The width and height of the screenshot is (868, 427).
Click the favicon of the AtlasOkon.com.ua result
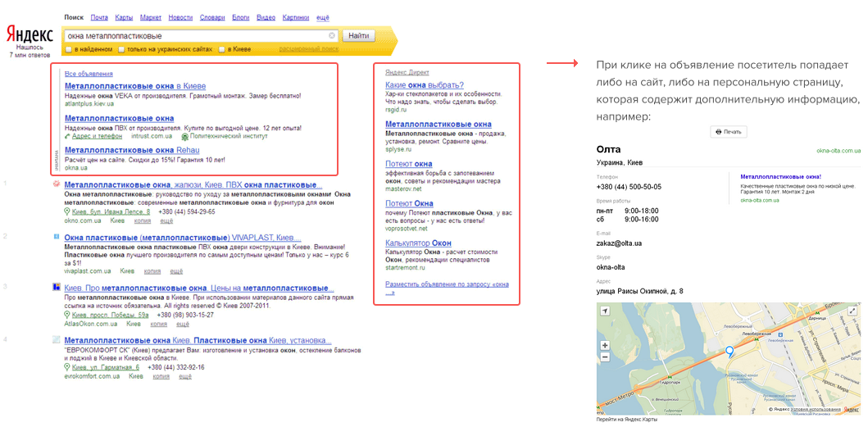coord(56,287)
